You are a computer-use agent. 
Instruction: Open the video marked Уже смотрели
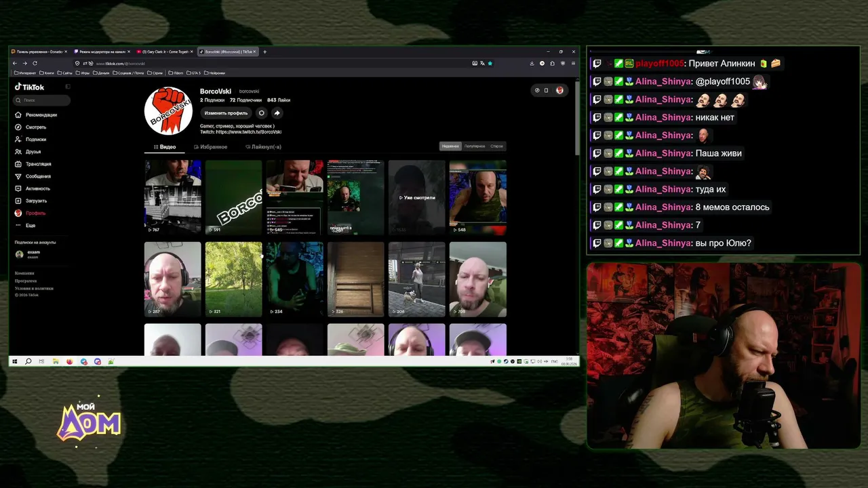point(417,197)
